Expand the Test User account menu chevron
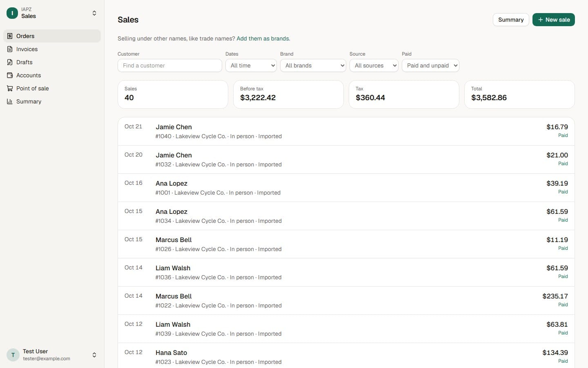 (x=94, y=355)
